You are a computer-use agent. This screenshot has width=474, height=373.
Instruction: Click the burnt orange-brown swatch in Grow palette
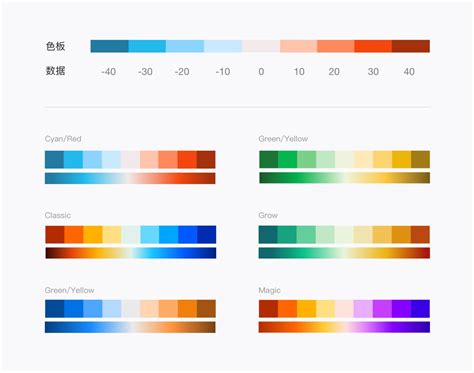click(420, 235)
